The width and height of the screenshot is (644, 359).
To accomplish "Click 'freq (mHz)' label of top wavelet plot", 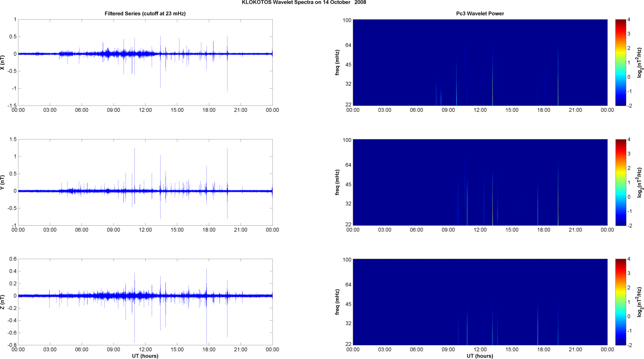I will point(337,62).
